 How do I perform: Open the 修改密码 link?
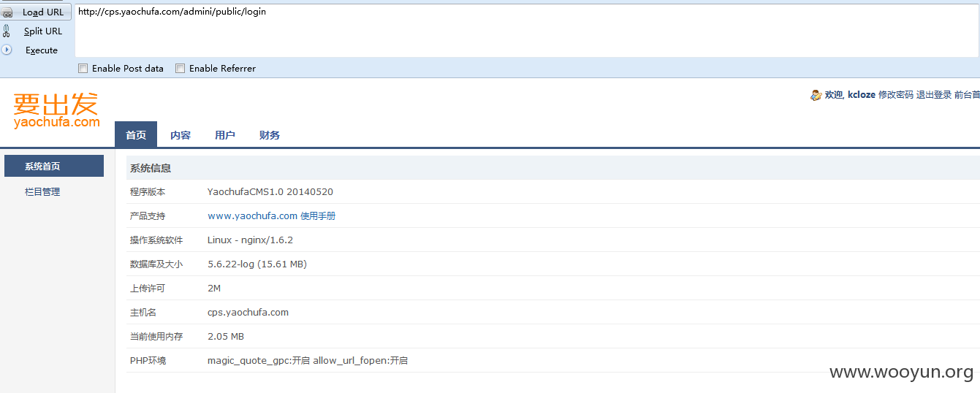[895, 95]
